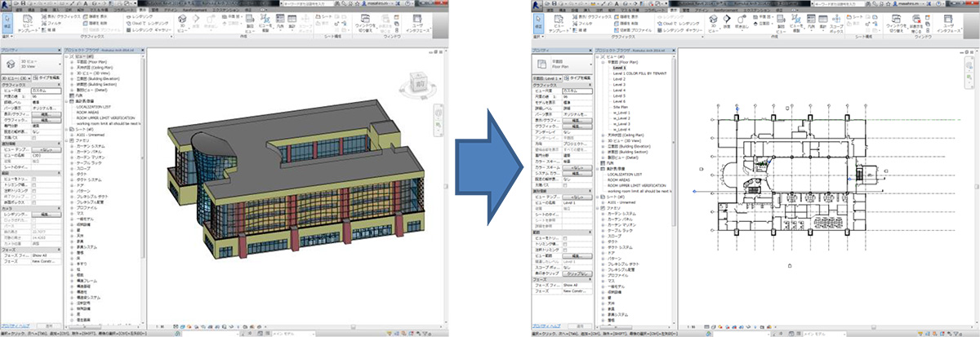Switch to Modify tab in right Revit window
Image resolution: width=980 pixels, height=337 pixels.
click(779, 10)
